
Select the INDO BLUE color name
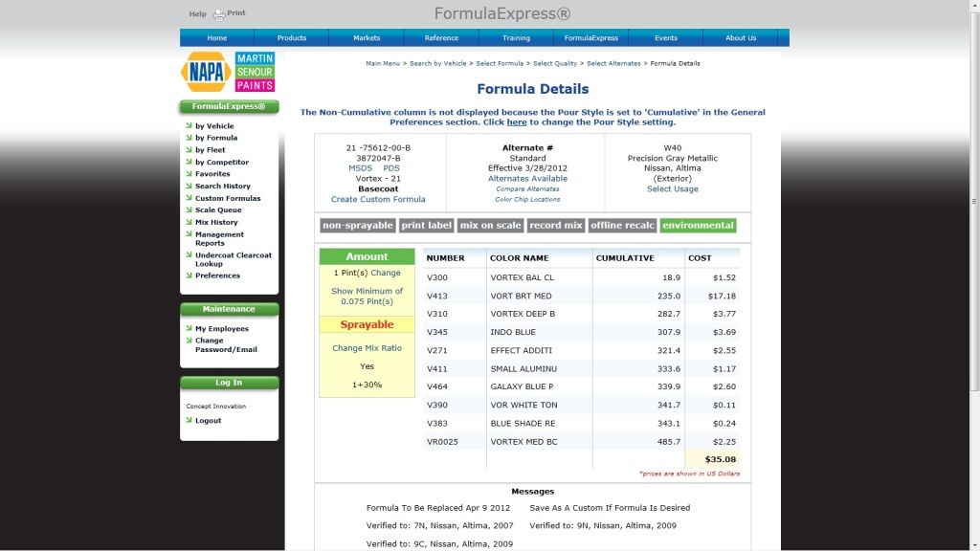point(513,332)
